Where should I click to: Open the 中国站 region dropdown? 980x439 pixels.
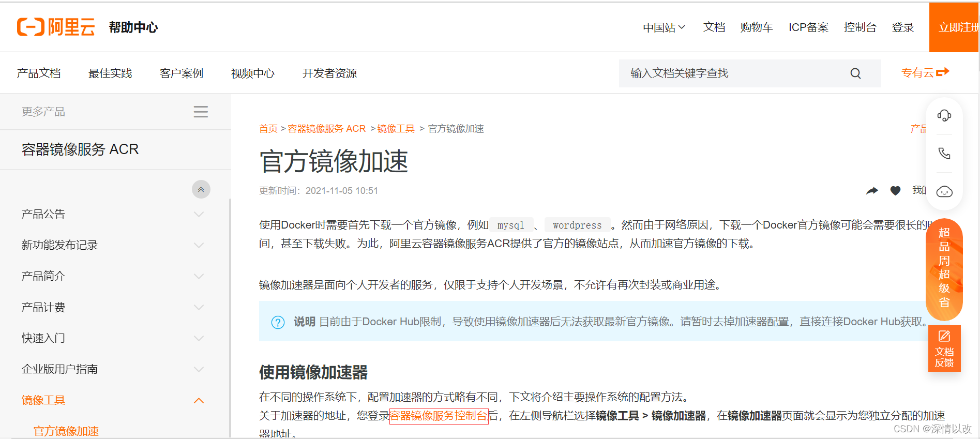click(664, 27)
